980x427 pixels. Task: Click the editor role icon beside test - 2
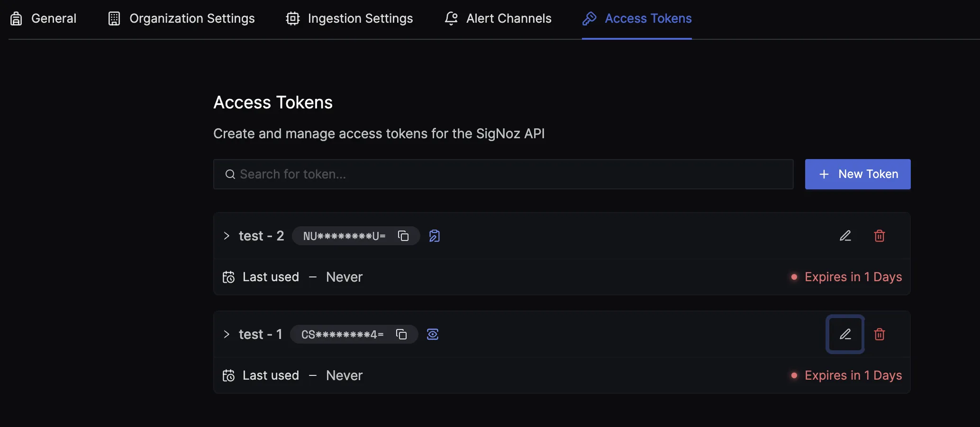435,236
